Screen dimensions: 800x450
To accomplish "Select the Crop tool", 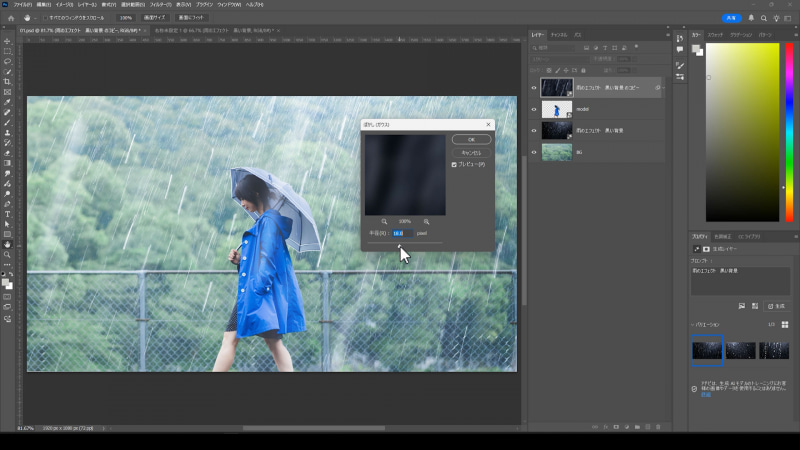I will (7, 82).
